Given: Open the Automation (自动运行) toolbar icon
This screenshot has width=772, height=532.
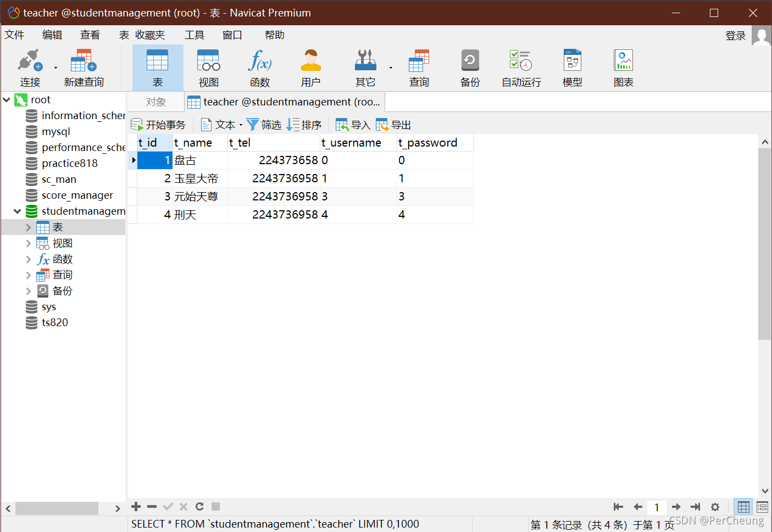Looking at the screenshot, I should (x=521, y=68).
